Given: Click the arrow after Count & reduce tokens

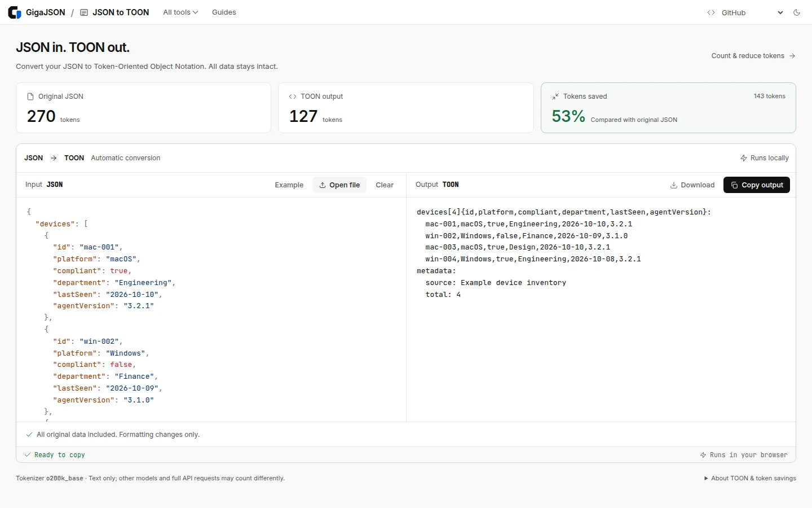Looking at the screenshot, I should (x=792, y=56).
